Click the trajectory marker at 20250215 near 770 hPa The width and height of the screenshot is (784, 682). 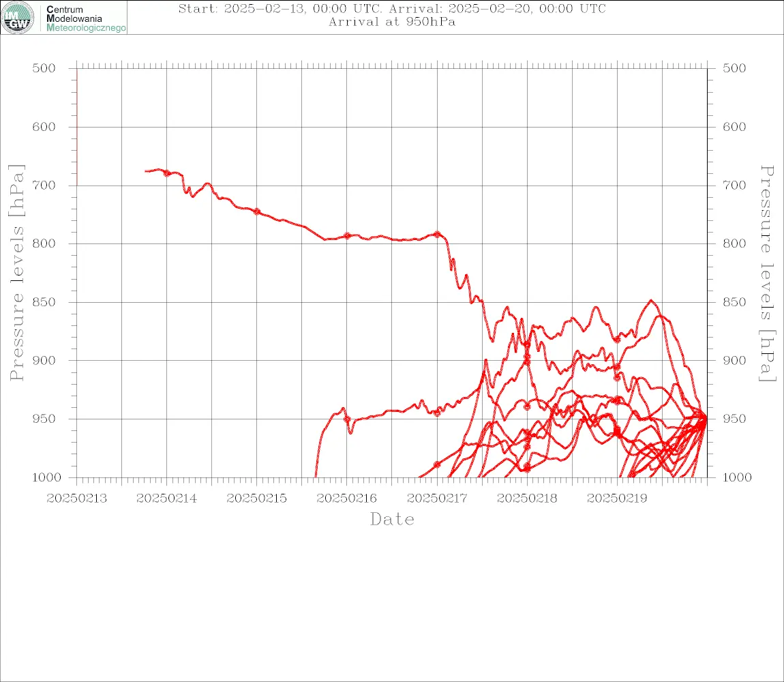[257, 211]
